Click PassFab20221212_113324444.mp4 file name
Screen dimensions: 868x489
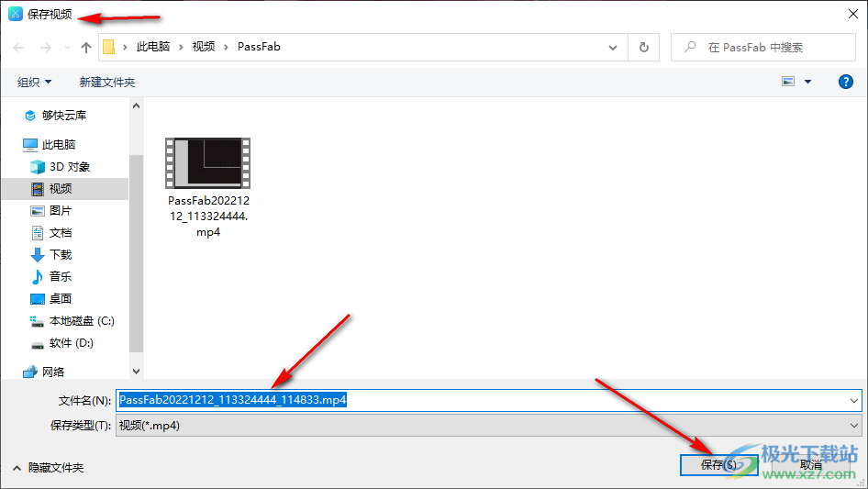tap(208, 217)
